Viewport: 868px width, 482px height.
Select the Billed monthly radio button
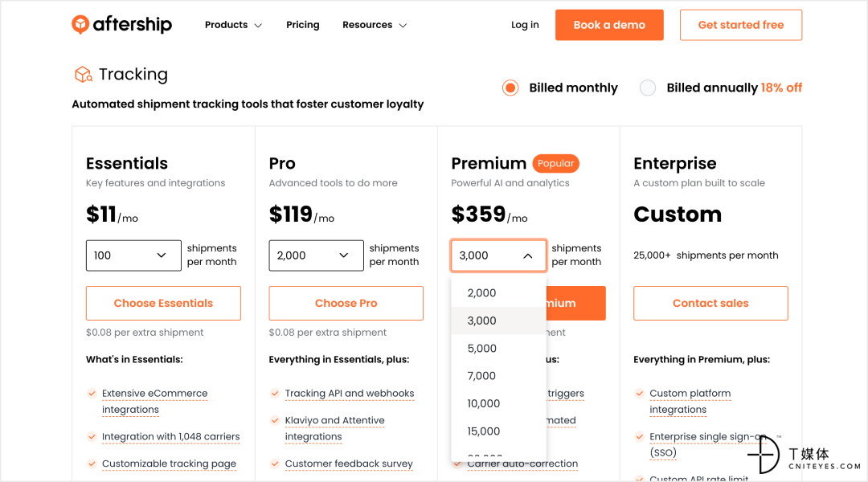tap(510, 88)
